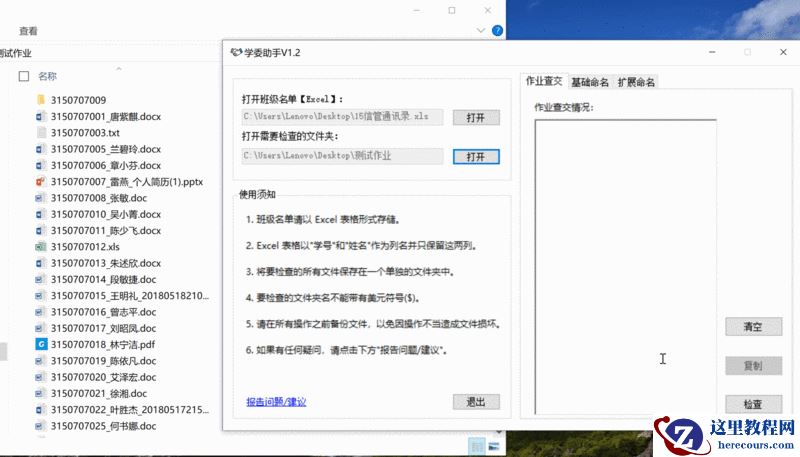Minimize the 学委助手V1.2 window
This screenshot has width=800, height=457.
click(712, 52)
